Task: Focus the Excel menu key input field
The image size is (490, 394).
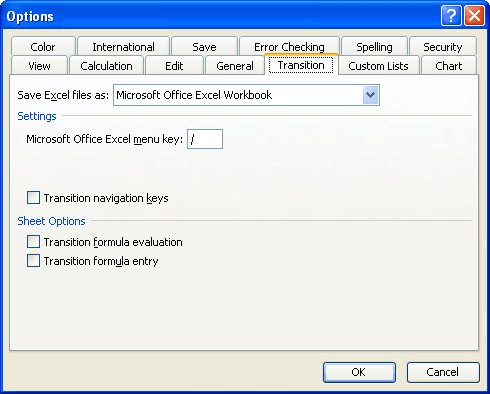Action: click(205, 139)
